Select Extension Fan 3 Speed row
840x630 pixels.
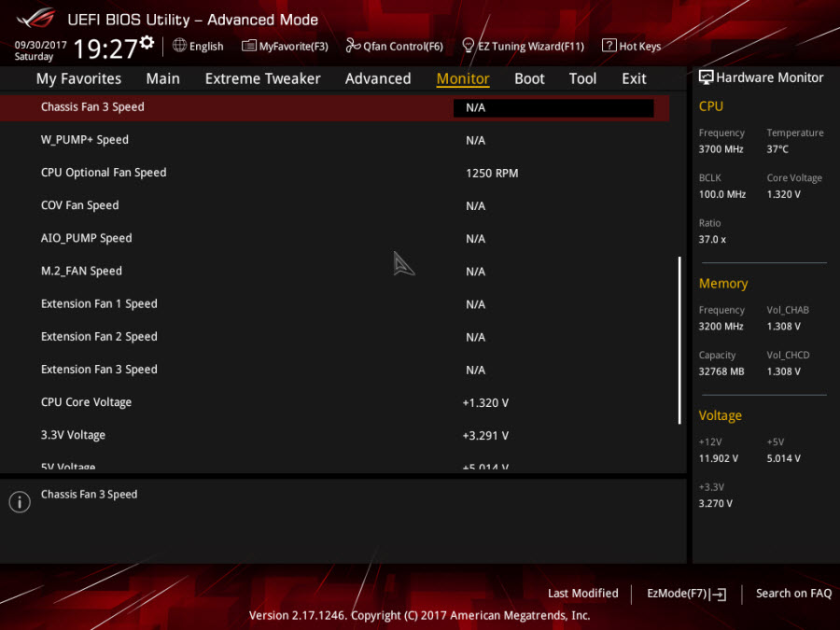pyautogui.click(x=334, y=370)
